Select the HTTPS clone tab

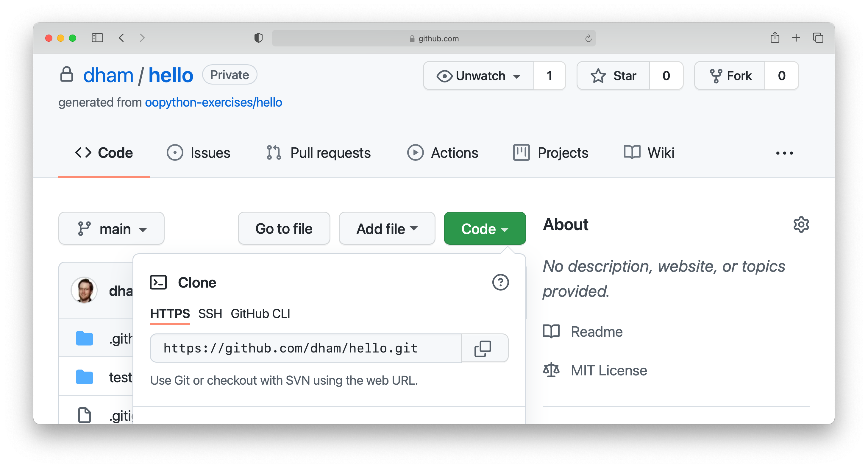[170, 314]
